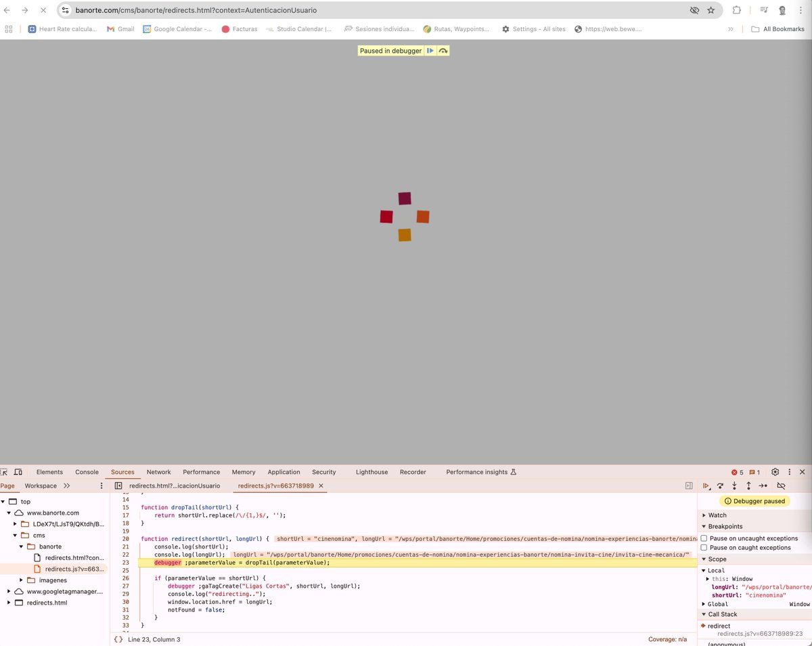Viewport: 812px width, 646px height.
Task: Click issues count badge in DevTools
Action: tap(754, 472)
